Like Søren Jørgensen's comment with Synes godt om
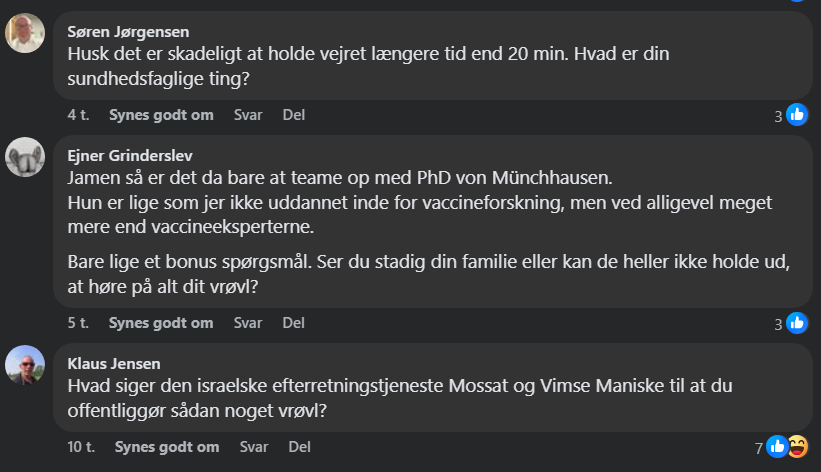 (161, 115)
